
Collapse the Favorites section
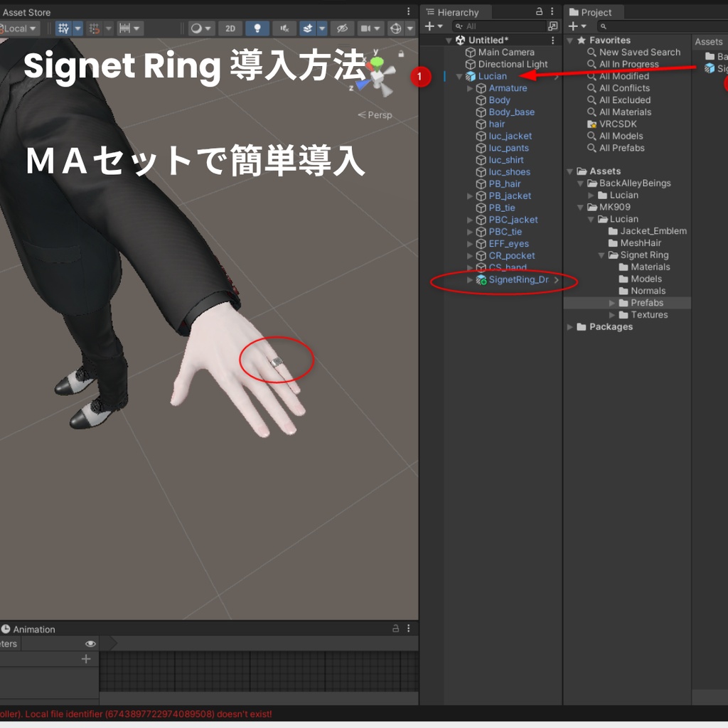[x=569, y=41]
